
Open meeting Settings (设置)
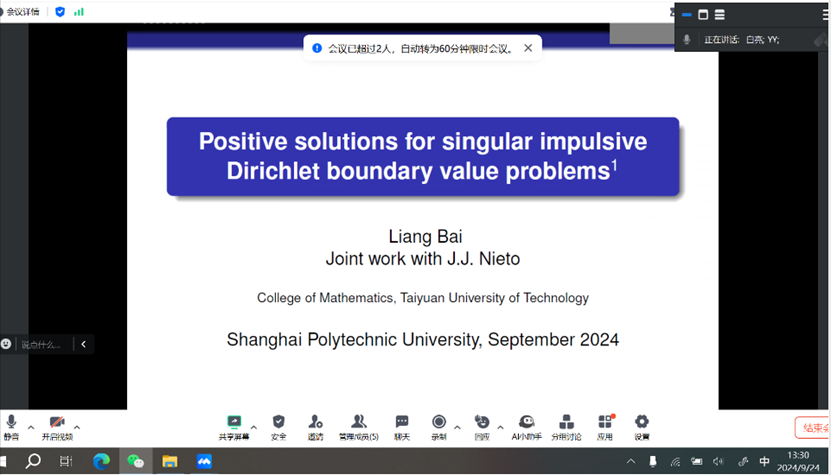(x=642, y=424)
